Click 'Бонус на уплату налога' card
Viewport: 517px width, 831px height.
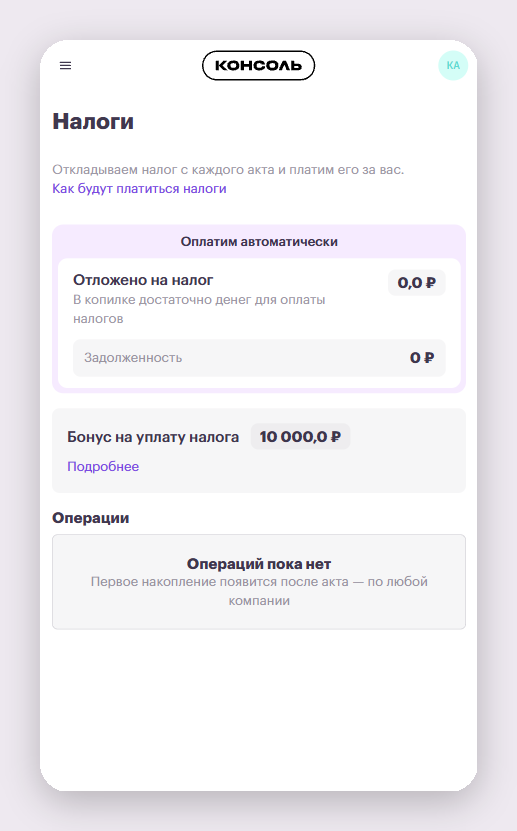(x=259, y=450)
